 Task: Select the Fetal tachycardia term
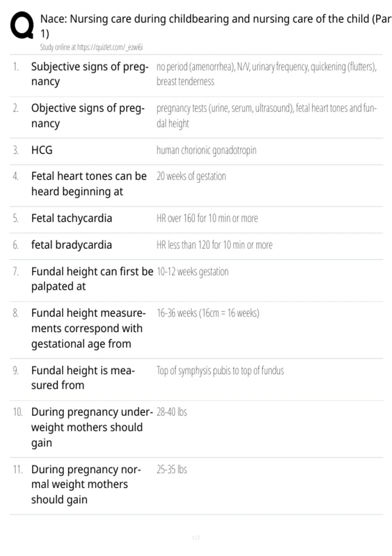click(x=72, y=218)
